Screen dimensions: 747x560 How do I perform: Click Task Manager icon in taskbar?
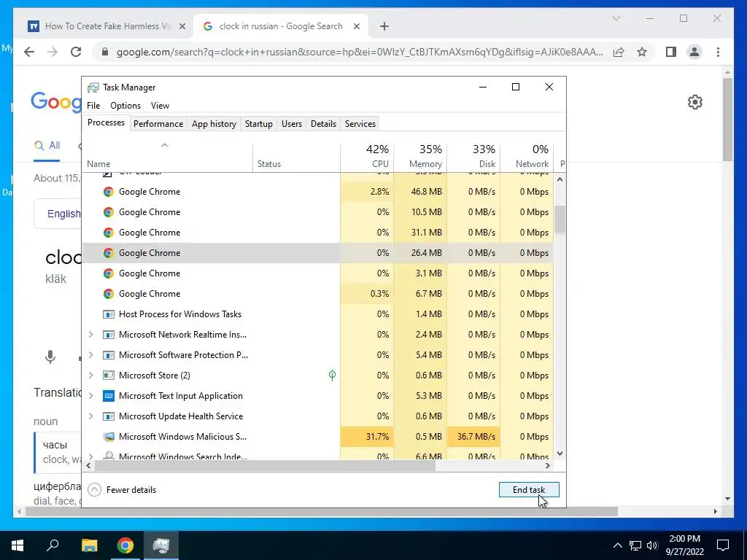(x=161, y=545)
